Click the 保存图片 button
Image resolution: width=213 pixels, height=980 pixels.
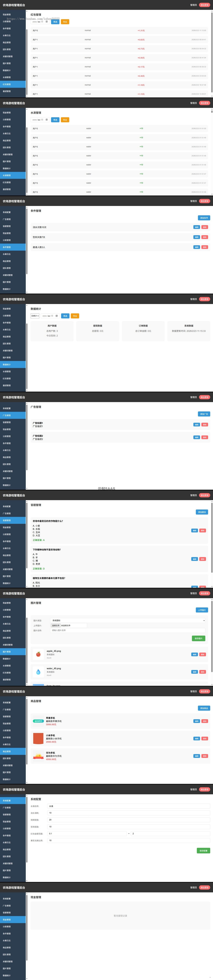[199, 638]
